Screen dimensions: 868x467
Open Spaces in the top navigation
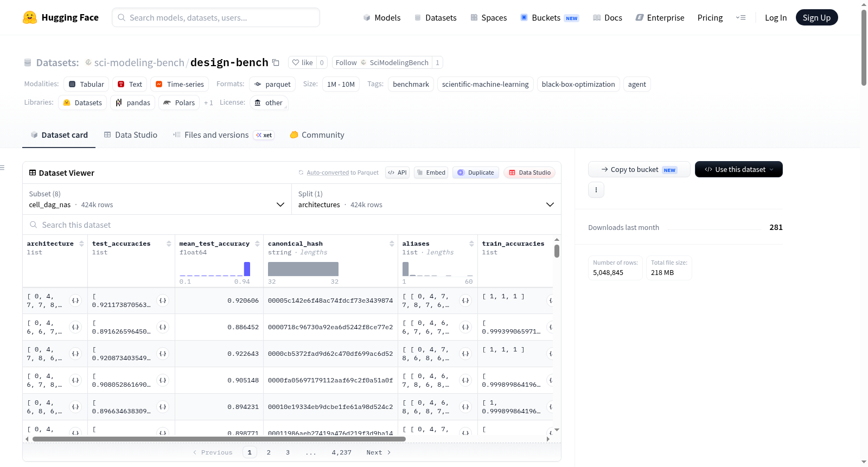[x=489, y=18]
